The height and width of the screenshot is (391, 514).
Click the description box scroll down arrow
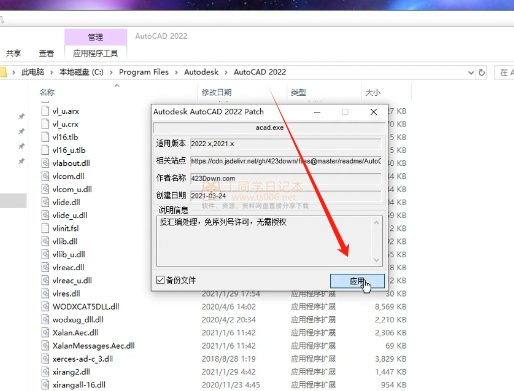(376, 260)
